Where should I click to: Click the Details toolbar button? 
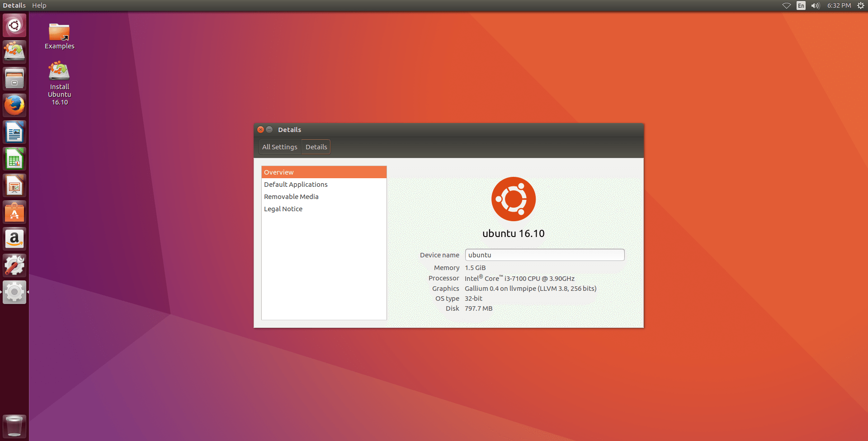pos(316,147)
